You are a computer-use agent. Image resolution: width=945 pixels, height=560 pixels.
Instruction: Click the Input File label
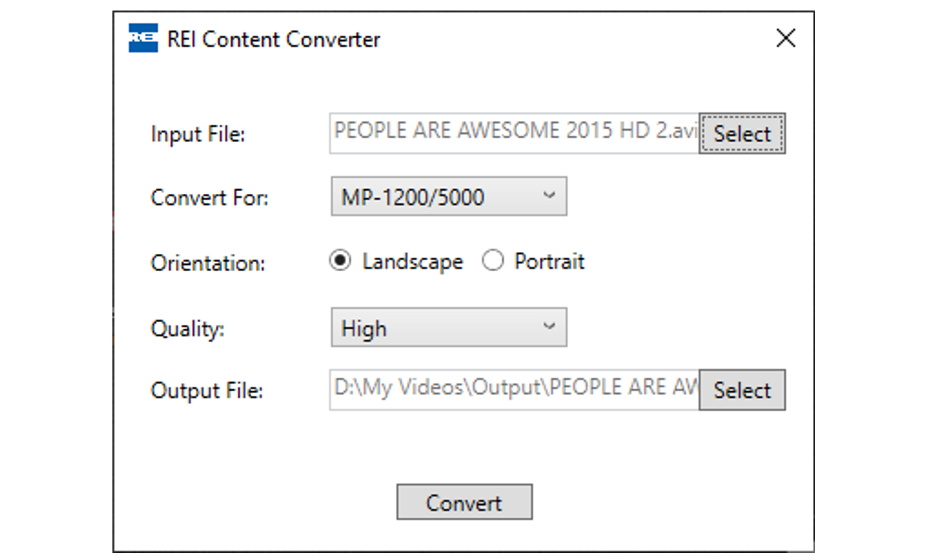pos(198,134)
